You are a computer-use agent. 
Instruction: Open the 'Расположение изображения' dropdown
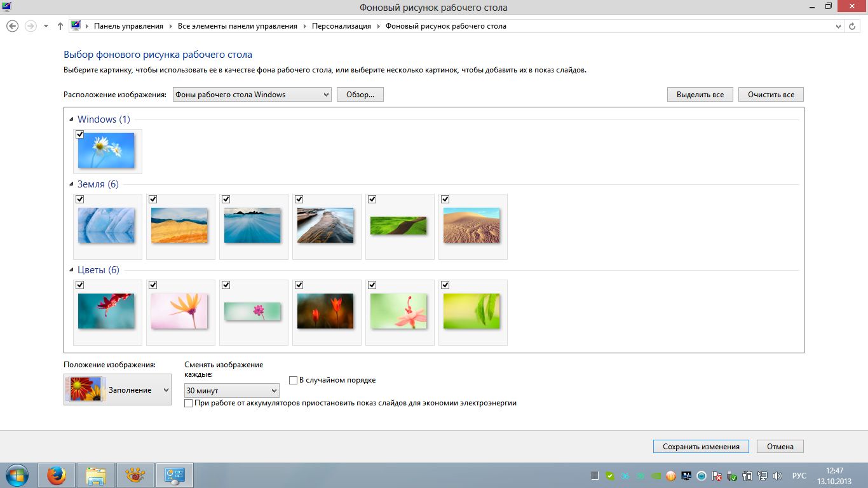pyautogui.click(x=252, y=95)
